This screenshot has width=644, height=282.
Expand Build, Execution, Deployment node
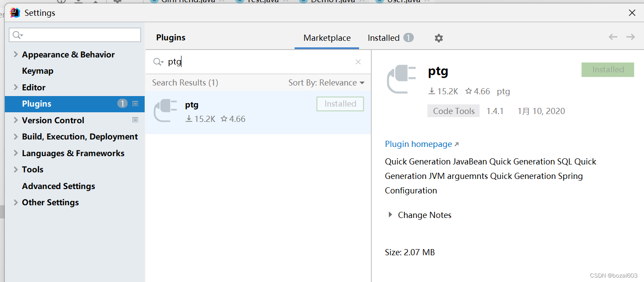[x=16, y=136]
